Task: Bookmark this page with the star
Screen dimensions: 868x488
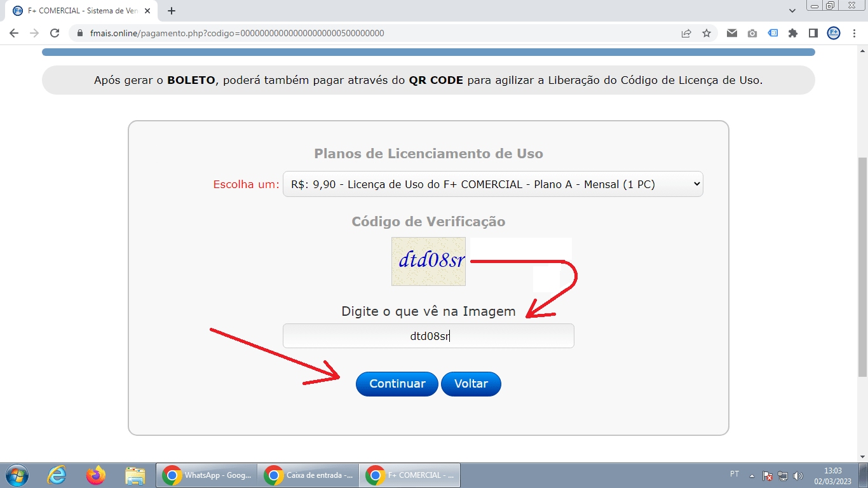Action: [x=707, y=33]
